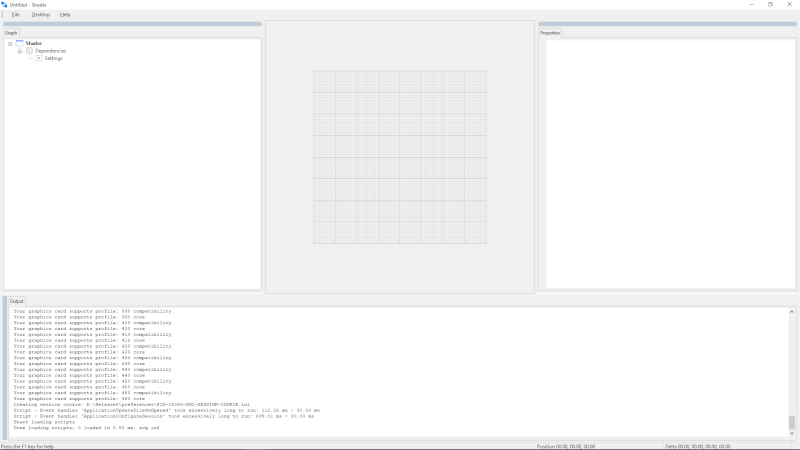The height and width of the screenshot is (450, 800).
Task: Switch to the Graph tab
Action: point(11,33)
